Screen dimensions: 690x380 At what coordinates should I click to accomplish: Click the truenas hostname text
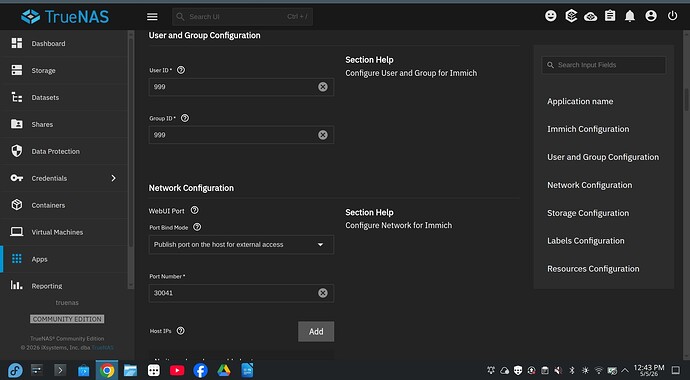tap(67, 303)
